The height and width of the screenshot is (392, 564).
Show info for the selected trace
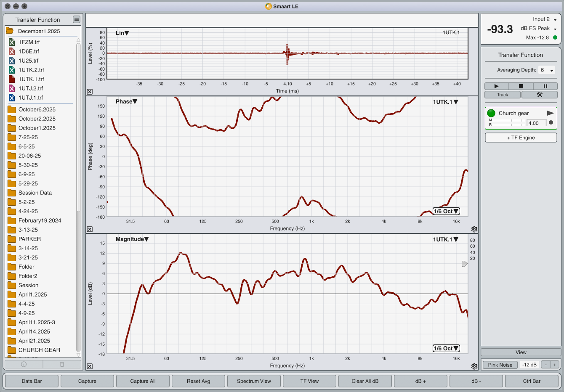point(24,364)
